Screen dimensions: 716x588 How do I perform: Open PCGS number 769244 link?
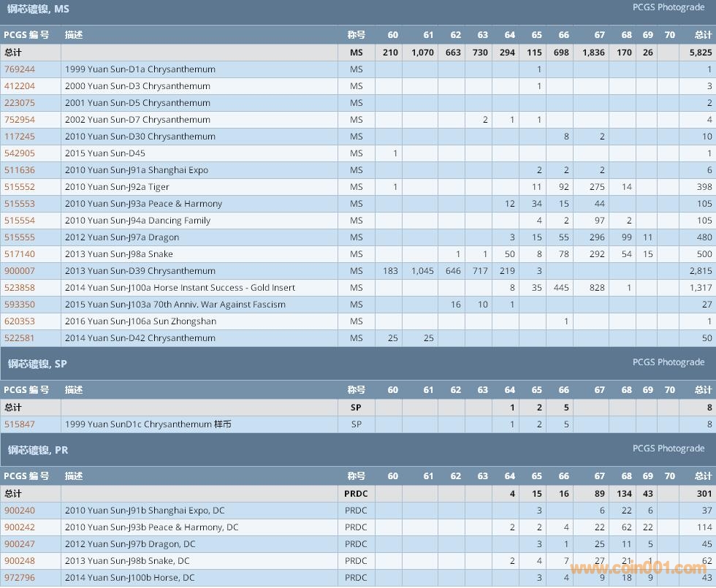[20, 69]
